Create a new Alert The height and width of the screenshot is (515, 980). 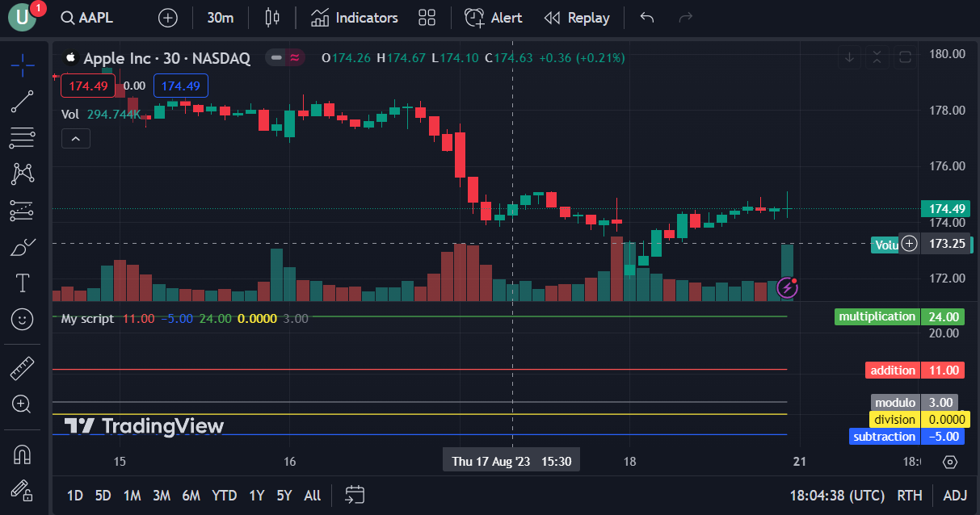click(494, 18)
